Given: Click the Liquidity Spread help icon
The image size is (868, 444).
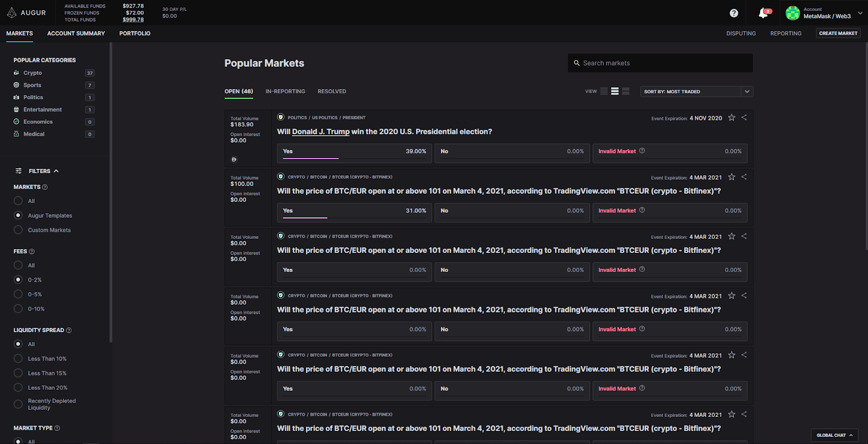Looking at the screenshot, I should coord(69,330).
